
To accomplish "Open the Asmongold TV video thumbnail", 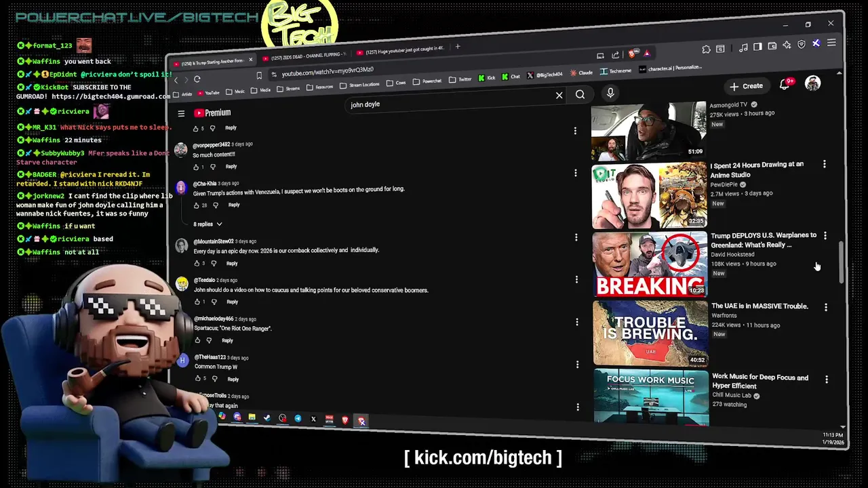I will [648, 130].
